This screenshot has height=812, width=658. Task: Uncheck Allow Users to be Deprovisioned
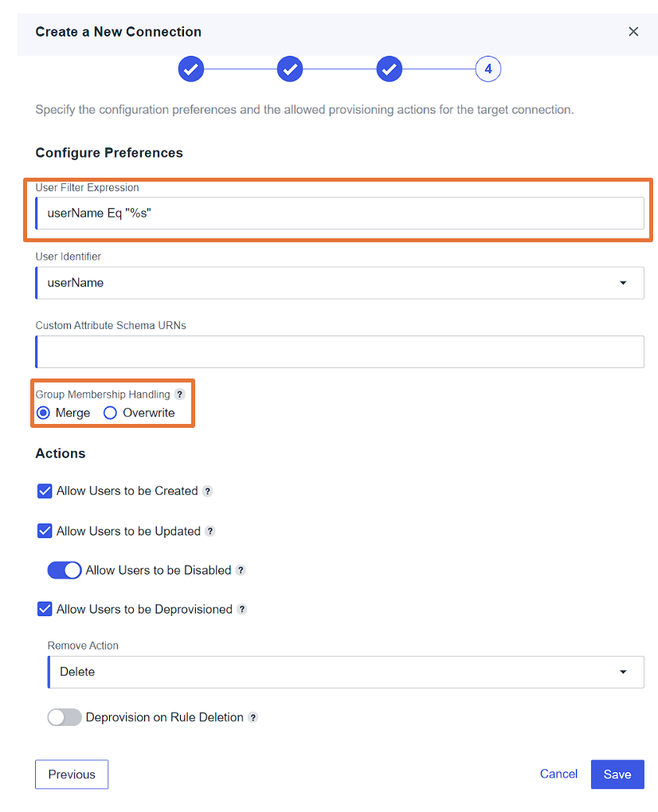pyautogui.click(x=45, y=609)
